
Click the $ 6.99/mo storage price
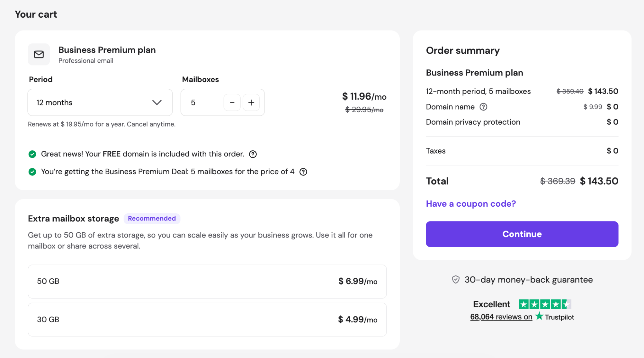point(358,281)
